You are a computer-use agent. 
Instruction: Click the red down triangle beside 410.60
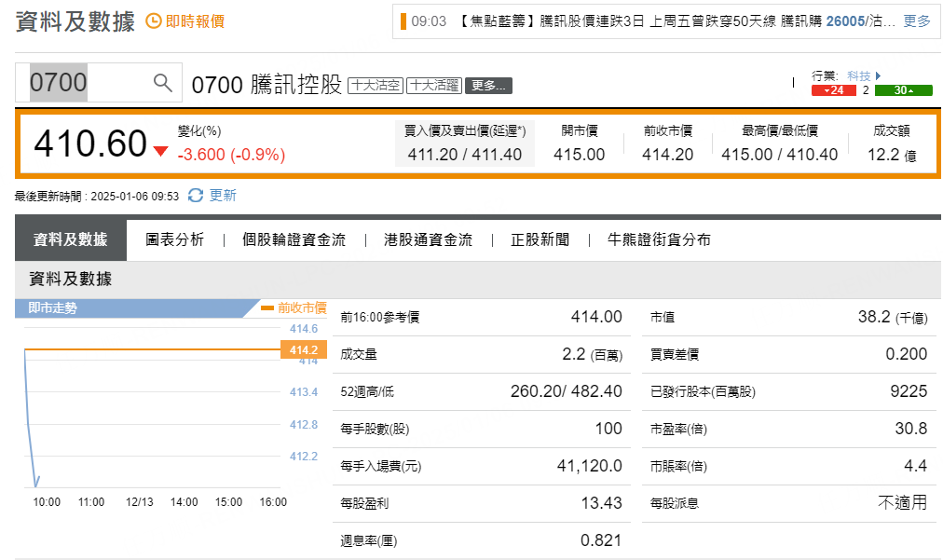tap(160, 151)
